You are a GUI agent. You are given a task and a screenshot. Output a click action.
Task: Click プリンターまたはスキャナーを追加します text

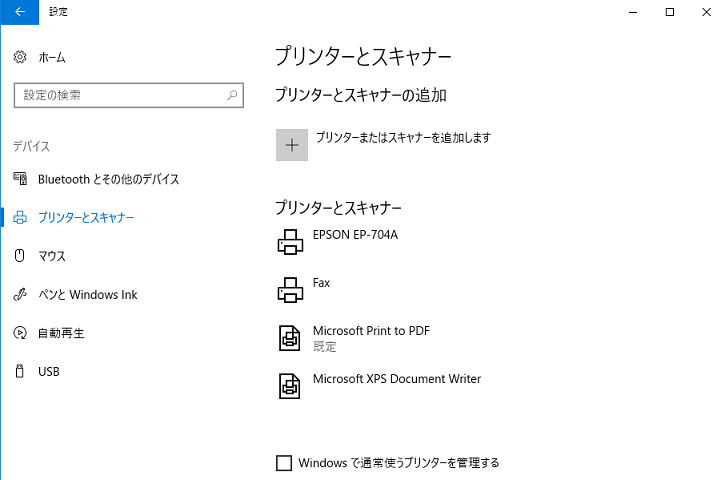coord(404,137)
